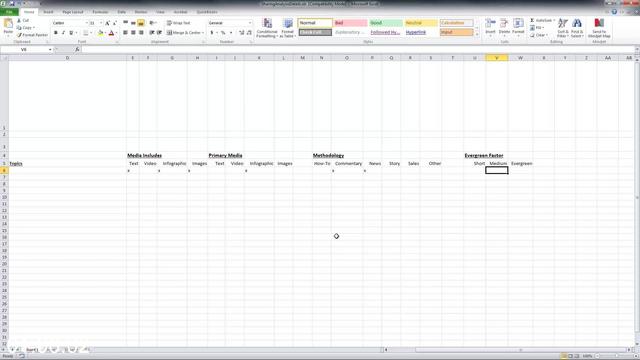Apply red font color

tap(111, 33)
